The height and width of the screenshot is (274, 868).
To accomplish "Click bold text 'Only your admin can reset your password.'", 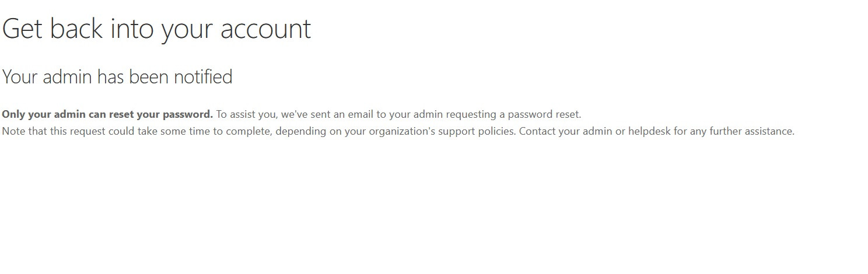I will [107, 114].
